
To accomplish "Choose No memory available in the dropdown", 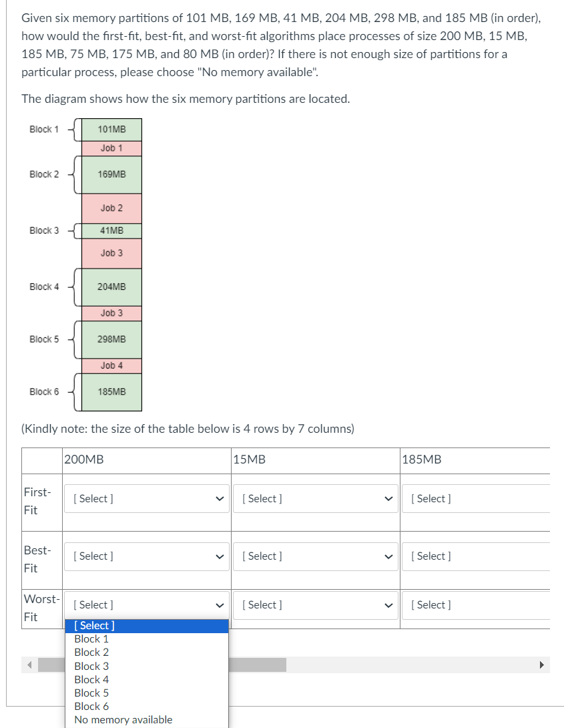I will (x=123, y=719).
